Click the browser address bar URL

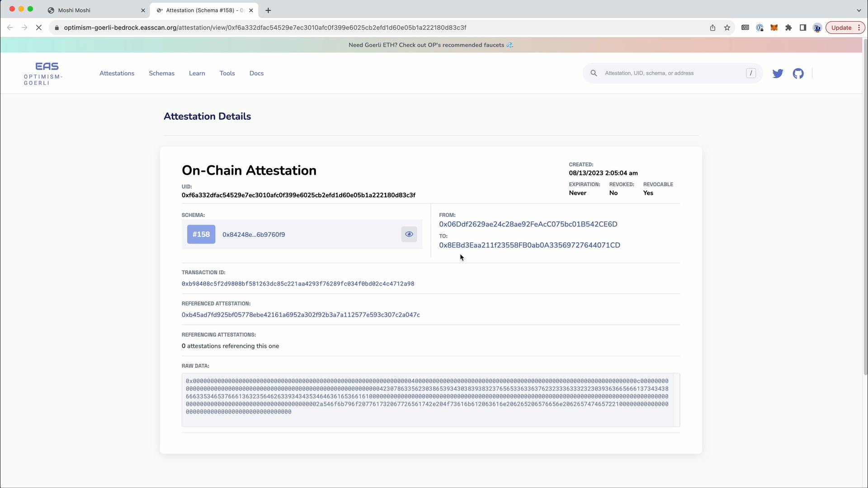(265, 28)
